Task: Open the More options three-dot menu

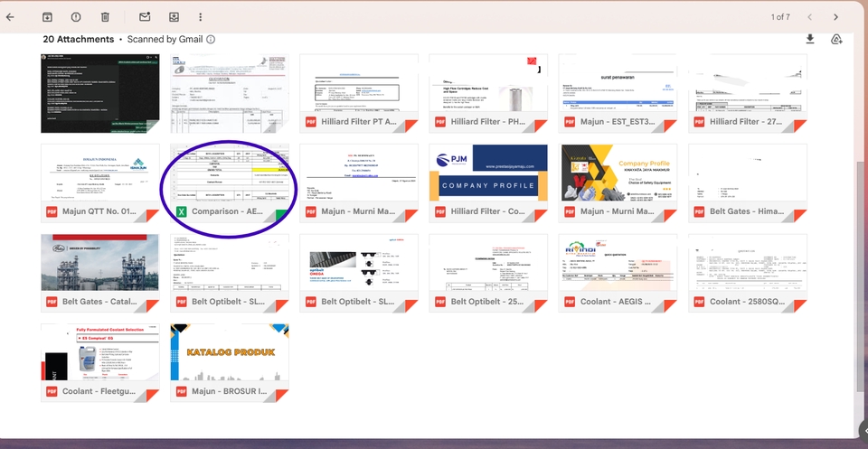Action: [x=201, y=17]
